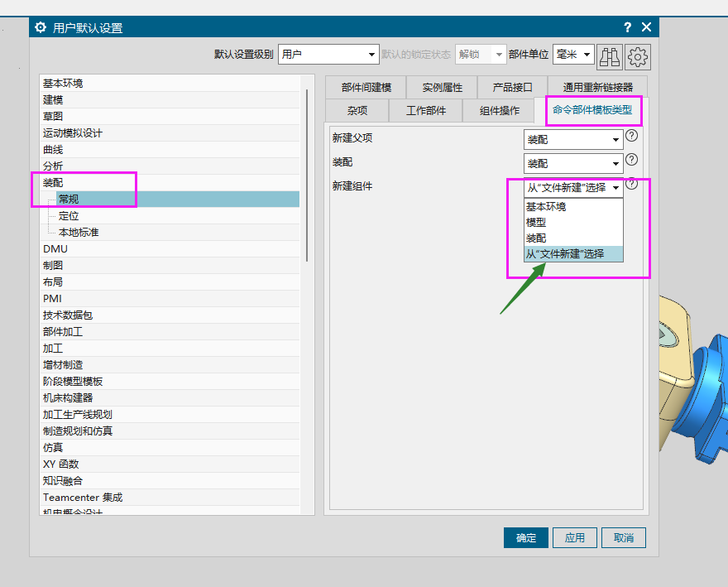Select 常规 under 装配

(178, 199)
